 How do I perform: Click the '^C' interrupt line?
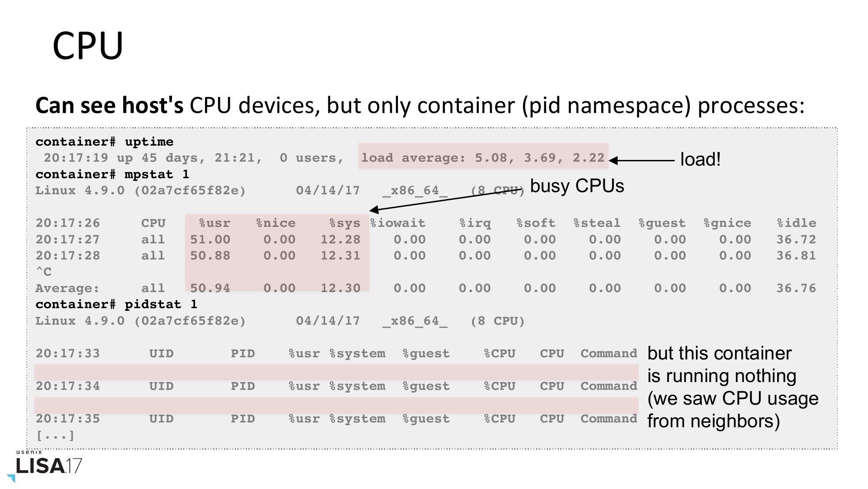(x=43, y=272)
